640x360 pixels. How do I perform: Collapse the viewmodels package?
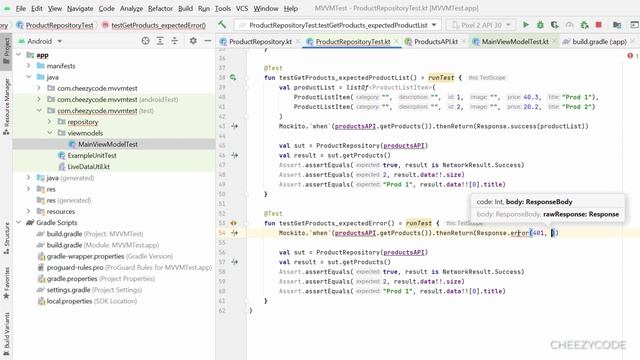tap(49, 133)
